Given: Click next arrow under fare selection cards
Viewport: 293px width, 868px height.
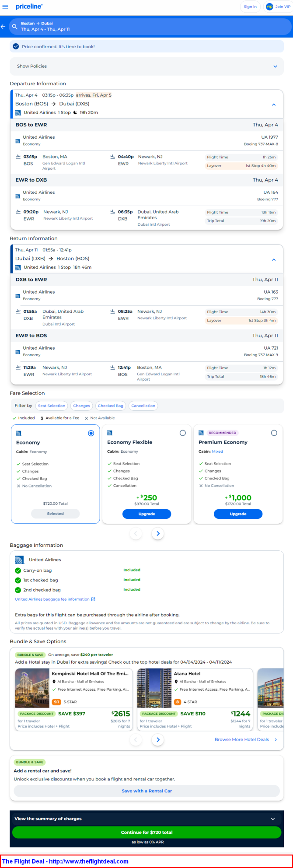Looking at the screenshot, I should click(x=158, y=533).
